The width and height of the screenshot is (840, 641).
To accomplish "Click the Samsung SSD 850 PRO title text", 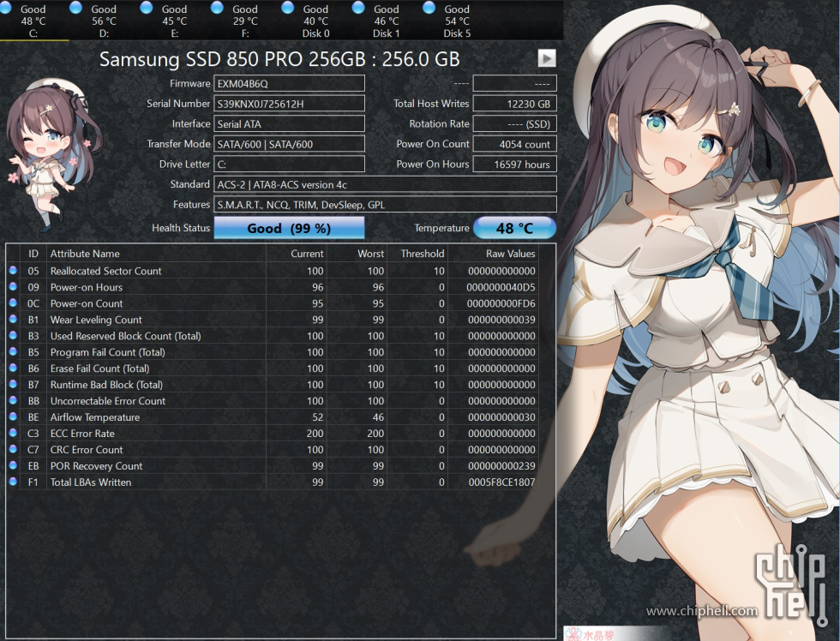I will coord(279,59).
